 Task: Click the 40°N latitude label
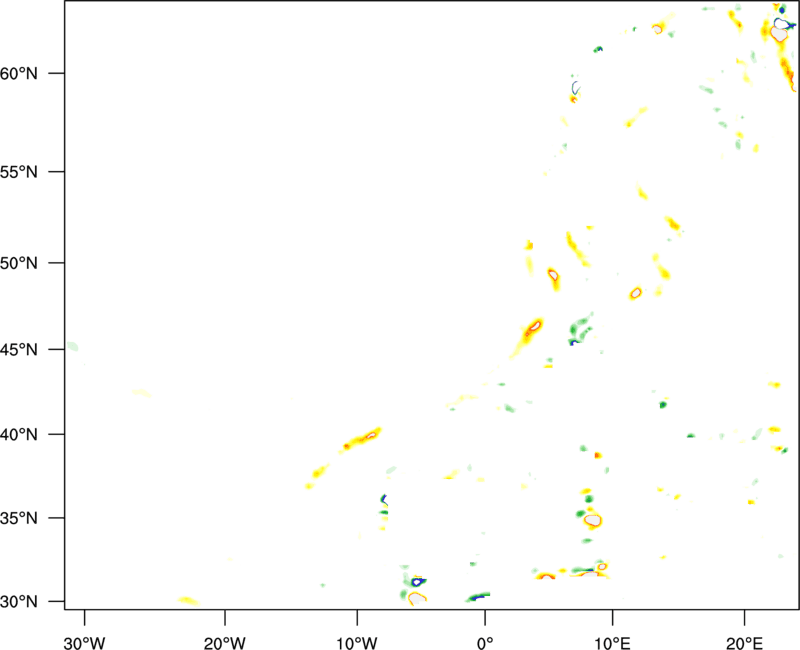(x=19, y=435)
